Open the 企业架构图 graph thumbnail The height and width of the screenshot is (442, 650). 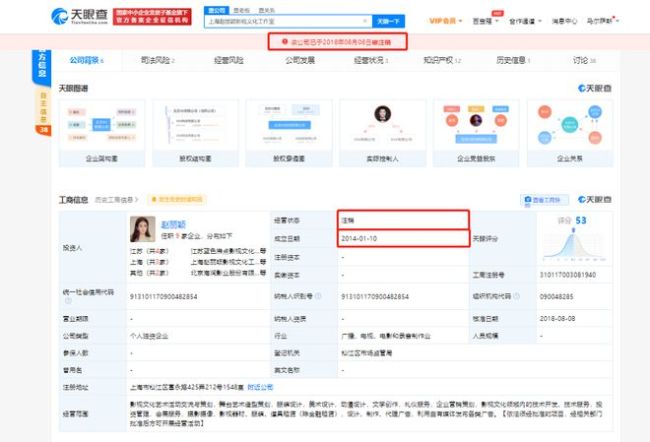pos(102,133)
